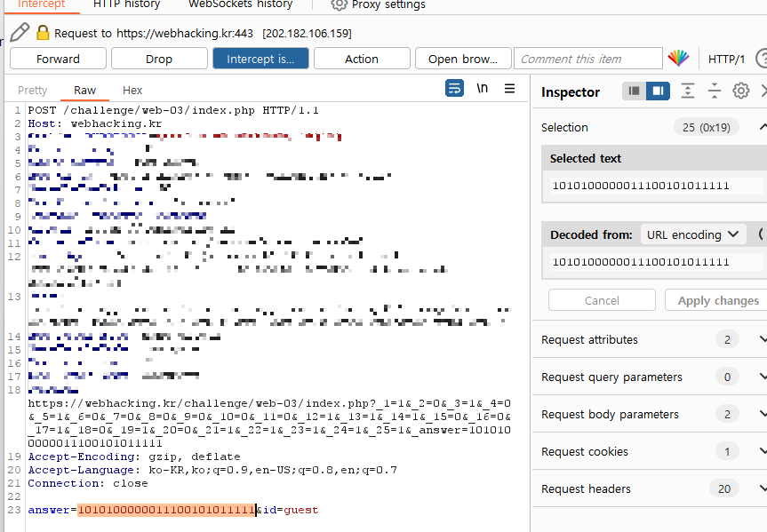Click the Open browser button
Screen dimensions: 767x532
point(463,59)
